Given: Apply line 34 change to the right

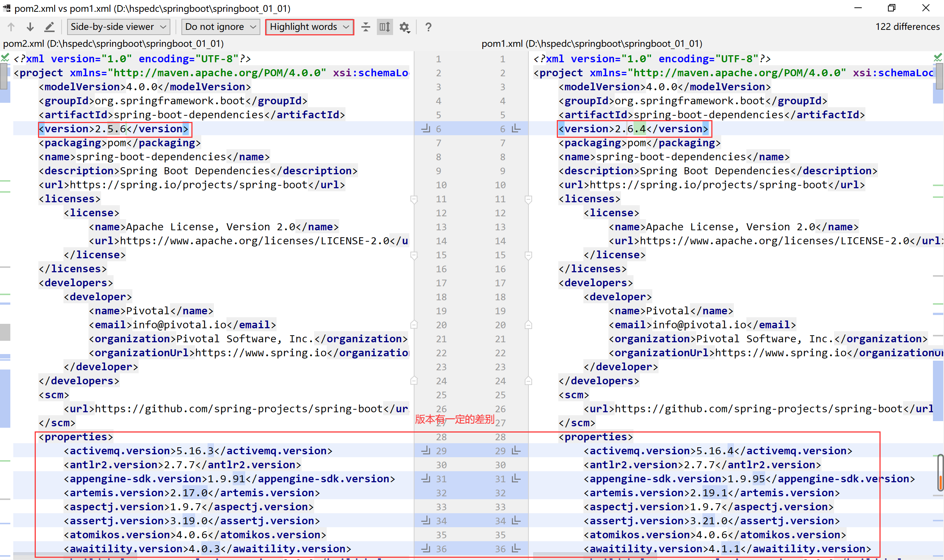Looking at the screenshot, I should click(426, 521).
